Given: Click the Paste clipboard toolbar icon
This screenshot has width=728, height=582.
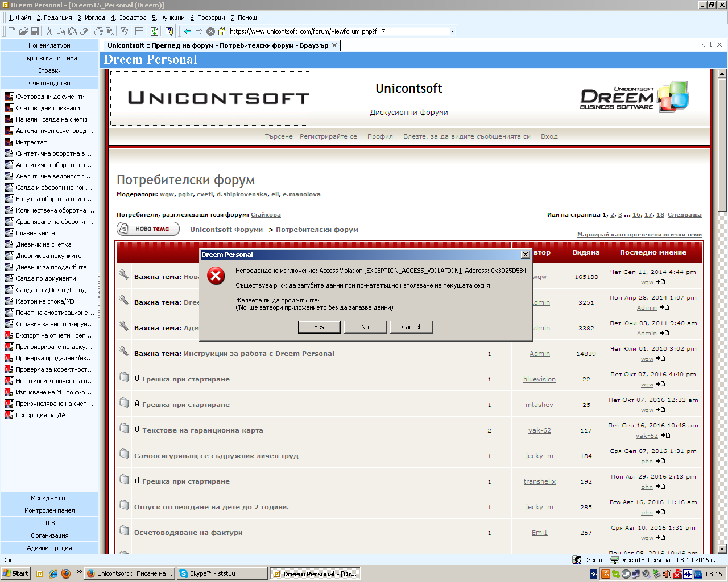Looking at the screenshot, I should (x=72, y=31).
